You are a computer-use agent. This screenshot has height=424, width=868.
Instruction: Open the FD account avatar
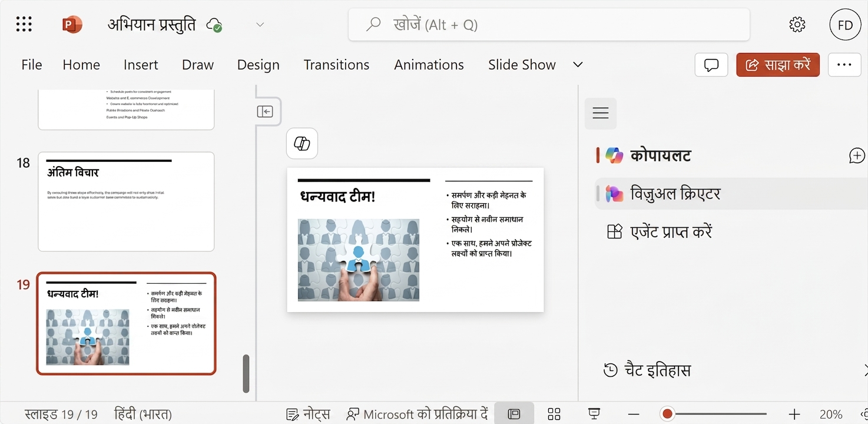pyautogui.click(x=845, y=25)
